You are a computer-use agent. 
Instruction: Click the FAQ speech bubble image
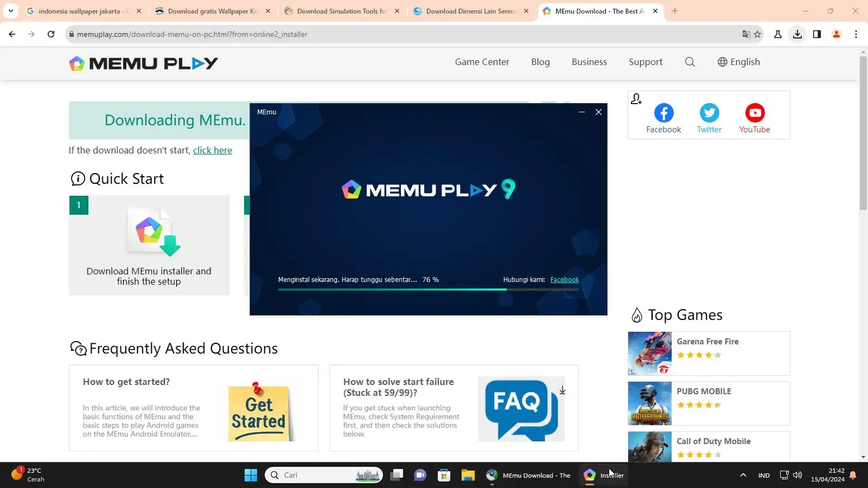521,409
